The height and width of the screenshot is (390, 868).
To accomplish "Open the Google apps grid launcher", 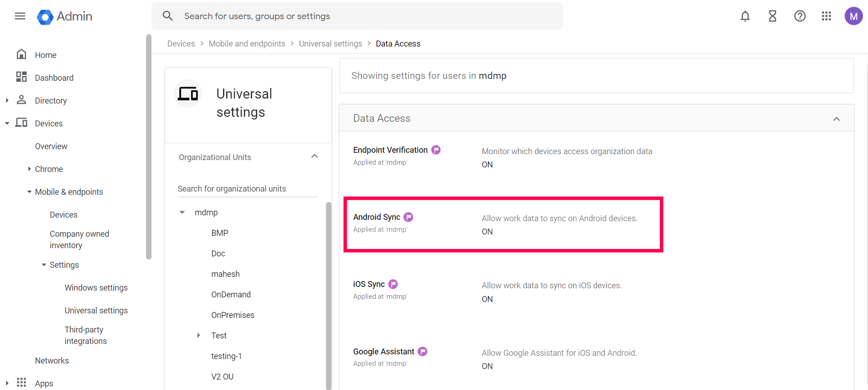I will (826, 16).
